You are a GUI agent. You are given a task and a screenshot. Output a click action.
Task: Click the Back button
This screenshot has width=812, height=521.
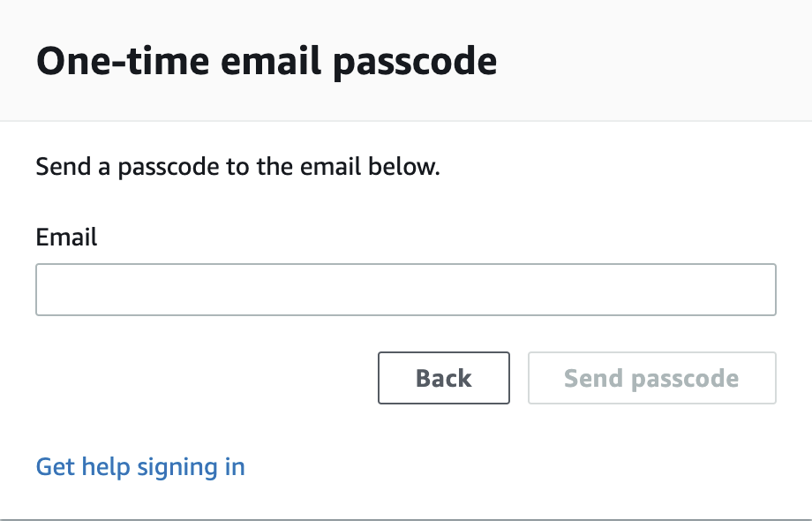point(444,378)
